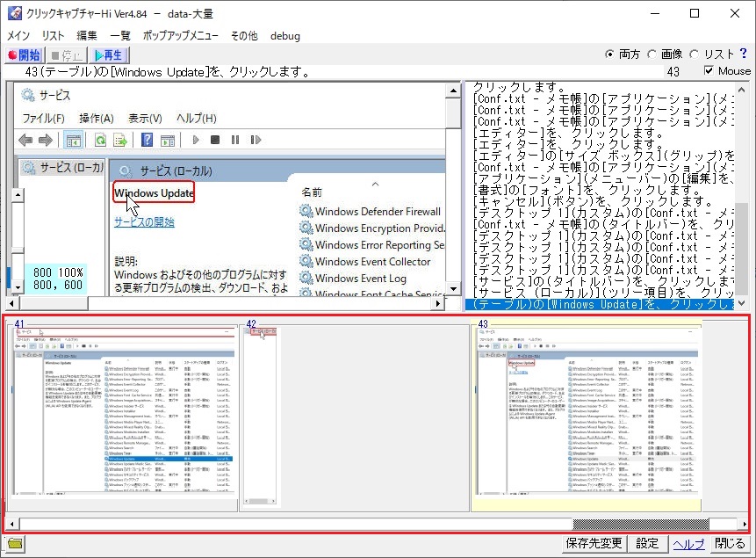Viewport: 756px width, 558px height.
Task: Select the [サービス]の(タイトルバー) list entry
Action: pyautogui.click(x=600, y=281)
